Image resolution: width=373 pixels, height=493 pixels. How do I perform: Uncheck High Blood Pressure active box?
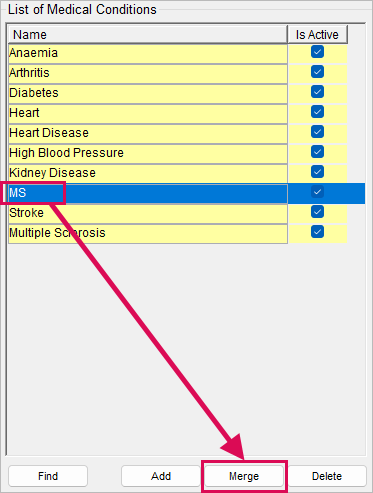(x=317, y=152)
